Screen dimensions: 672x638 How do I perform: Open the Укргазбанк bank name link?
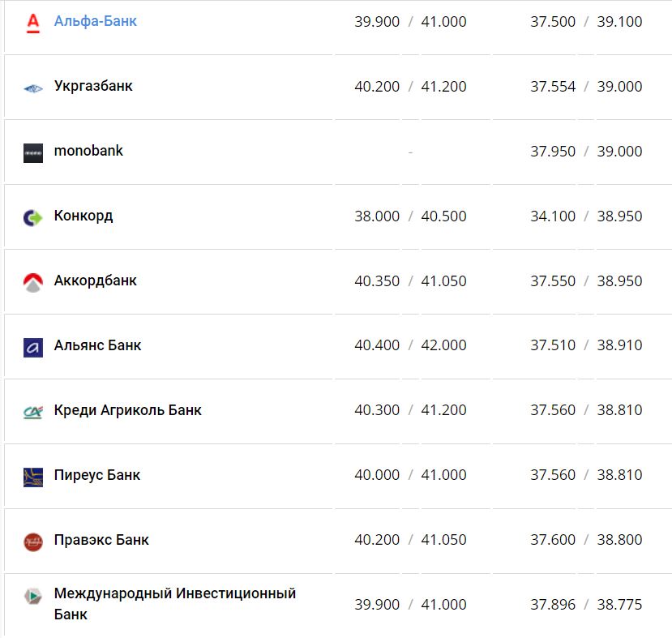point(93,86)
